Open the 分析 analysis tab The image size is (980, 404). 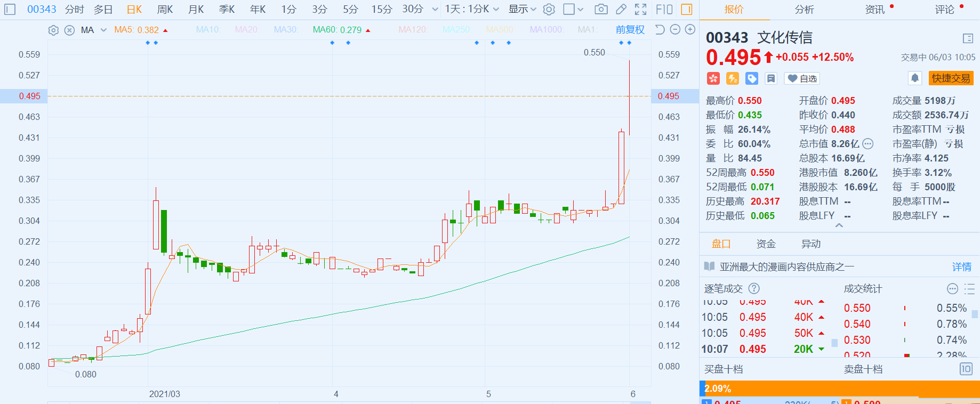[804, 9]
